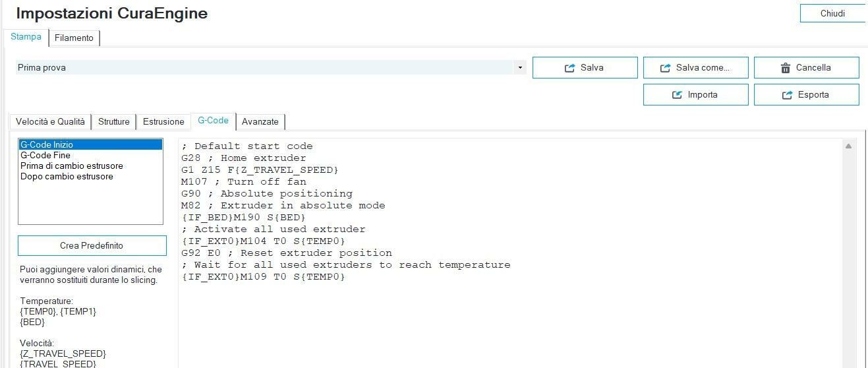The height and width of the screenshot is (368, 868).
Task: Open the Velocità e Qualità tab
Action: (x=50, y=121)
